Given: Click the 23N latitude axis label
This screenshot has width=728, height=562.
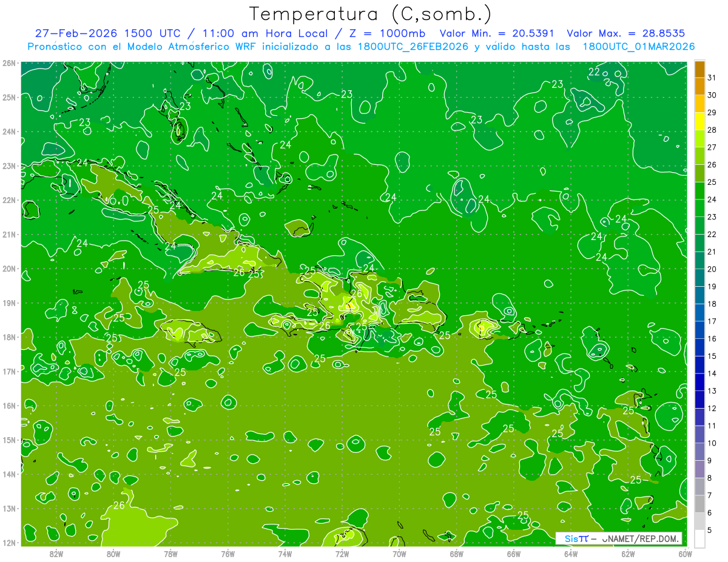Looking at the screenshot, I should [x=9, y=166].
